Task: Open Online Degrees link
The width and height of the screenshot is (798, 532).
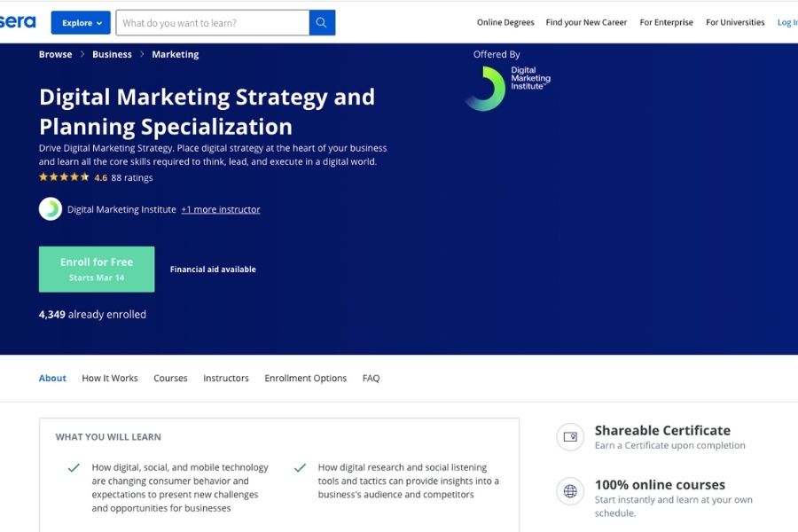Action: tap(505, 22)
